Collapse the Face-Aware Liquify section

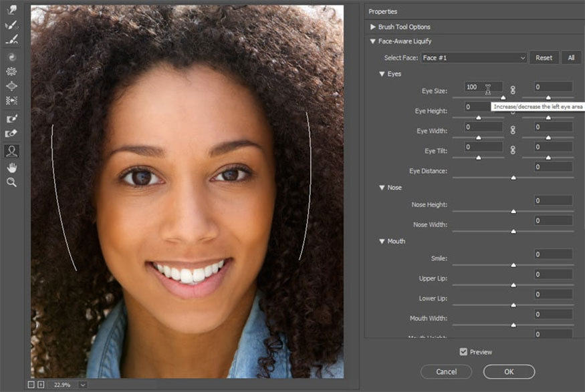coord(372,41)
